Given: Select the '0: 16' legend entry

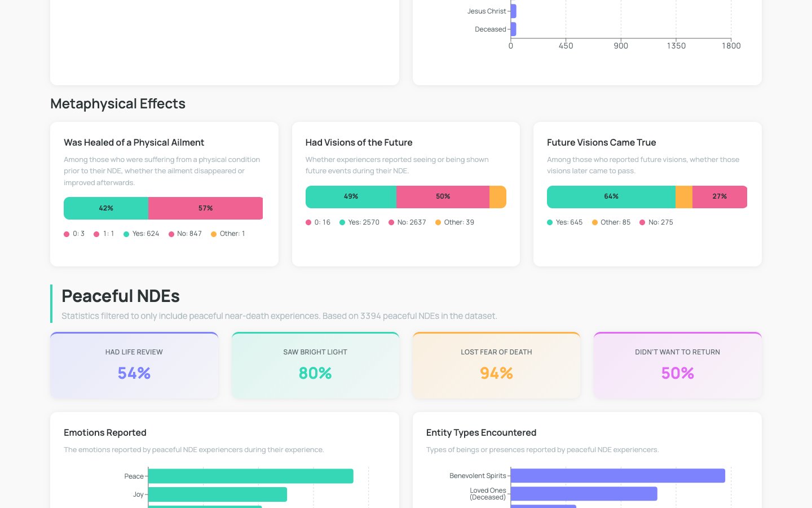Looking at the screenshot, I should click(x=318, y=222).
